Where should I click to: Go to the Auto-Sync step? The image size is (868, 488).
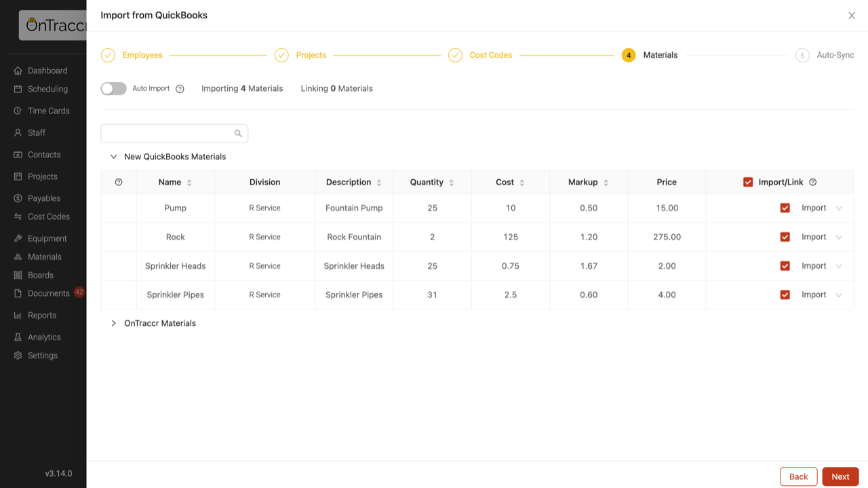825,55
